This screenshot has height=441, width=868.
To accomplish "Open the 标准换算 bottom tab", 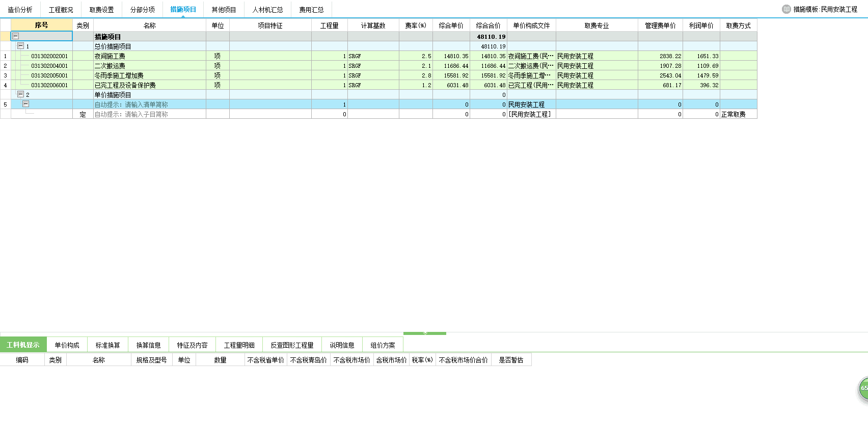I will pyautogui.click(x=108, y=345).
